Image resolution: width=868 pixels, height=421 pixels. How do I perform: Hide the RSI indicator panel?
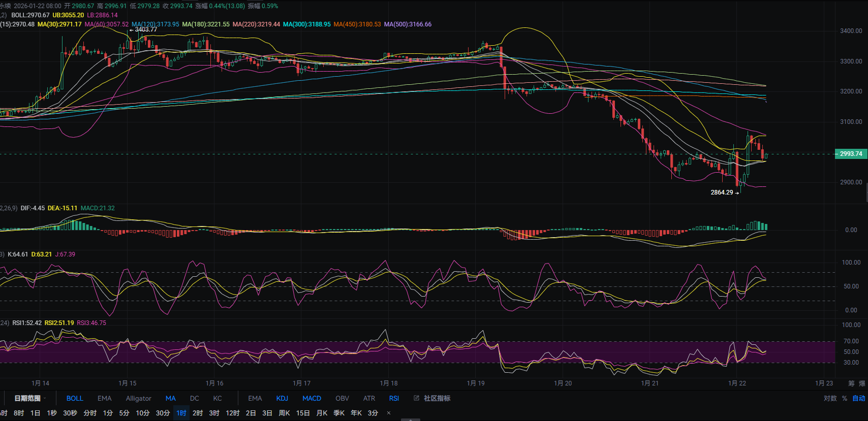(394, 398)
